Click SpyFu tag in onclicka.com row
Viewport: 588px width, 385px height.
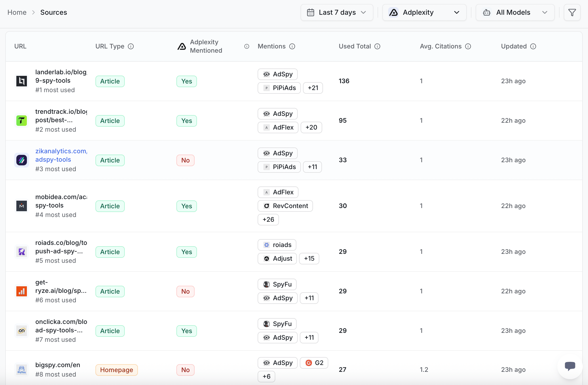pos(277,324)
